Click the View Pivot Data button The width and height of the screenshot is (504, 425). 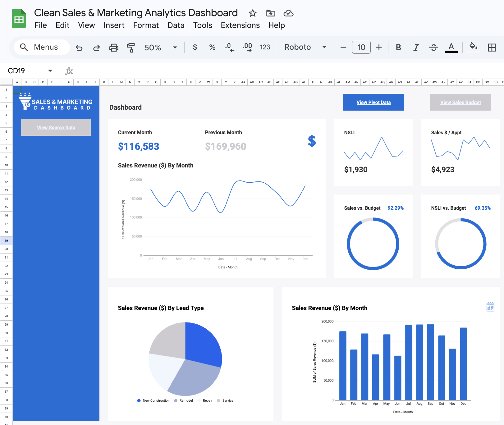click(373, 102)
